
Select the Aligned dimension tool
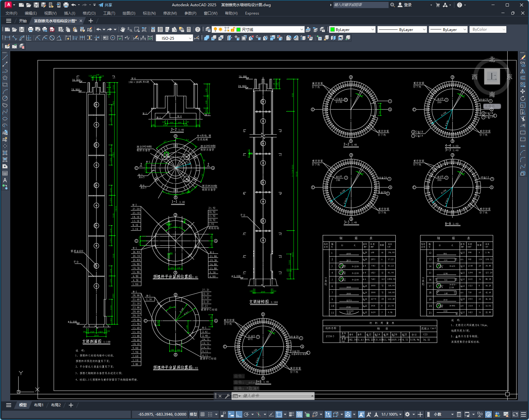coord(15,38)
